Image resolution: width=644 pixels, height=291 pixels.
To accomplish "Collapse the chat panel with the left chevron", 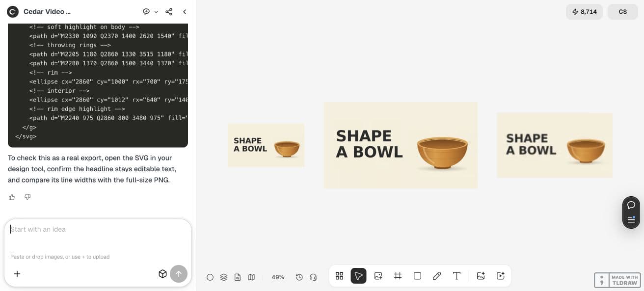I will click(185, 12).
